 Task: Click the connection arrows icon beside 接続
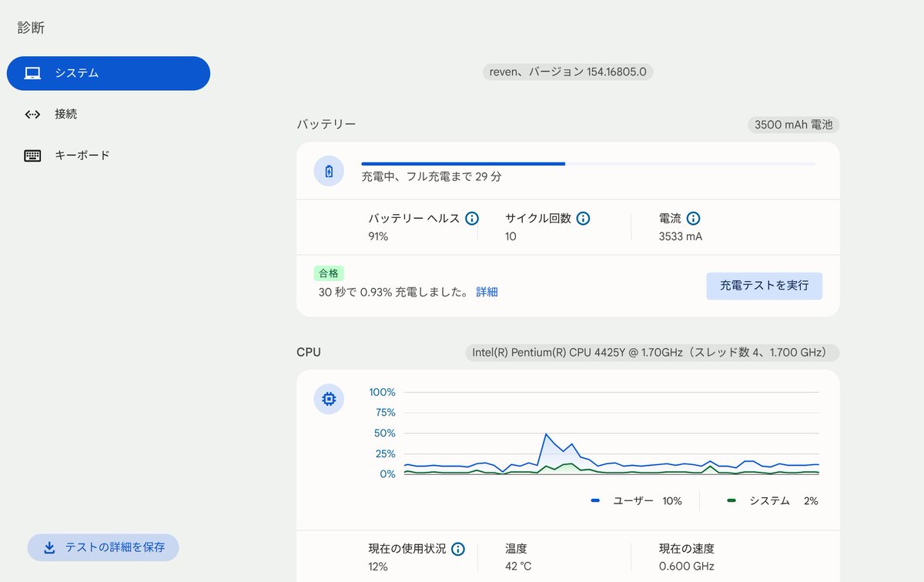[x=32, y=115]
